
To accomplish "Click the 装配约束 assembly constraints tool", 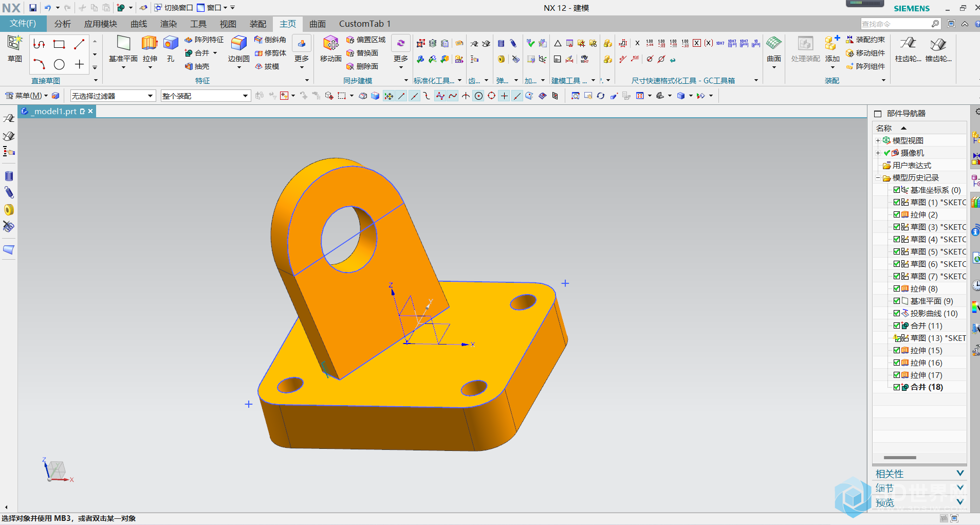I will click(x=865, y=40).
